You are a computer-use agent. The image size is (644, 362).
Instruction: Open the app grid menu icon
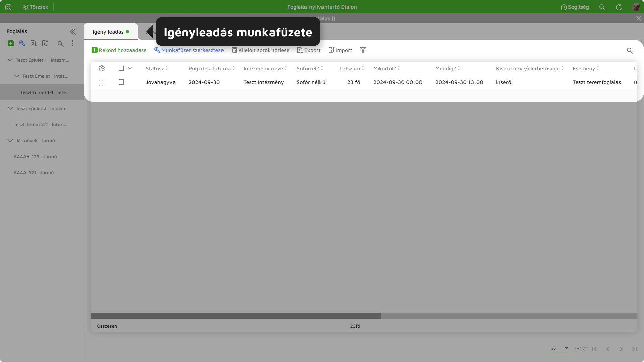coord(8,7)
